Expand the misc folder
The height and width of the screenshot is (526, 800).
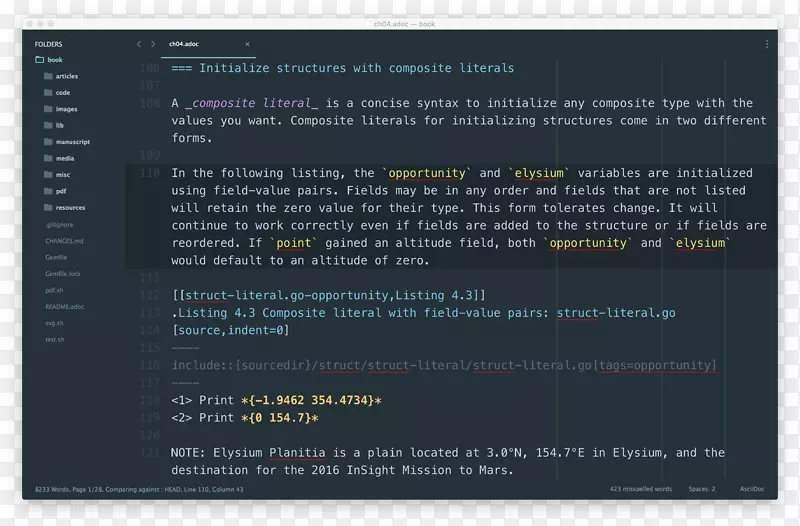tap(63, 174)
